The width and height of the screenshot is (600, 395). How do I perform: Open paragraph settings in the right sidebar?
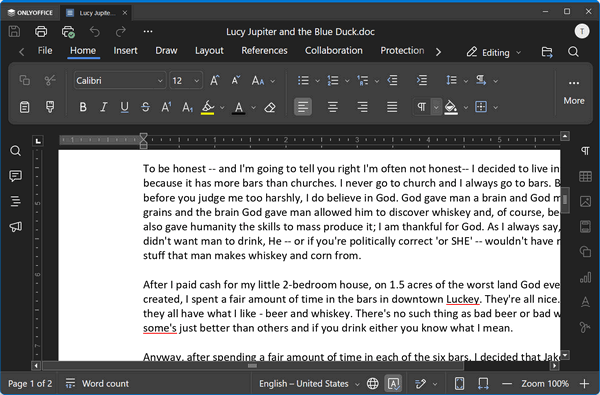(x=585, y=151)
